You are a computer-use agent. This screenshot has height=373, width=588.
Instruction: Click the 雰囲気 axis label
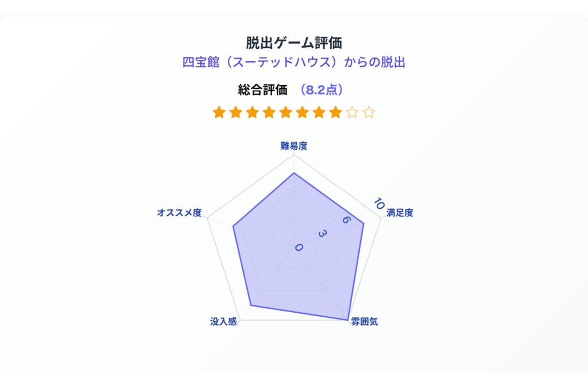[x=365, y=322]
